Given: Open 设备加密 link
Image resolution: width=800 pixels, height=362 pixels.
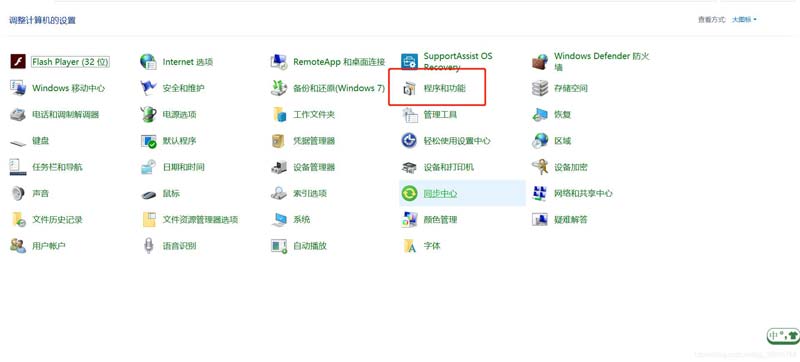Looking at the screenshot, I should tap(571, 167).
